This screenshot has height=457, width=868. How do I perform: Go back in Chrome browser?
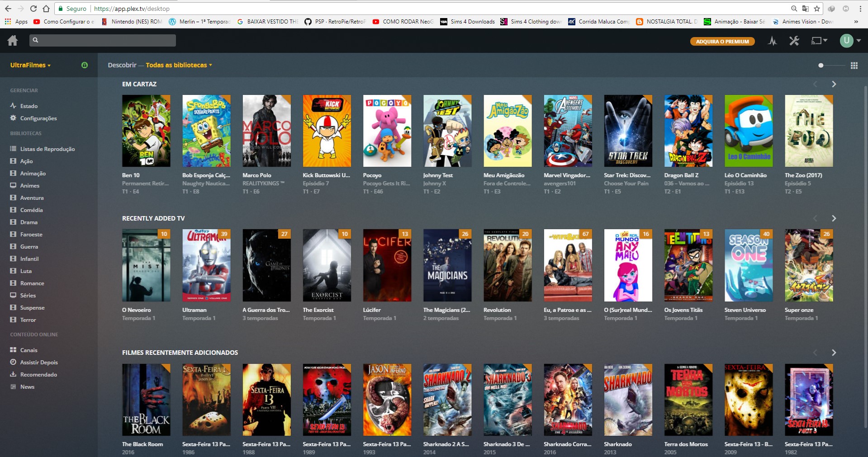(x=8, y=9)
